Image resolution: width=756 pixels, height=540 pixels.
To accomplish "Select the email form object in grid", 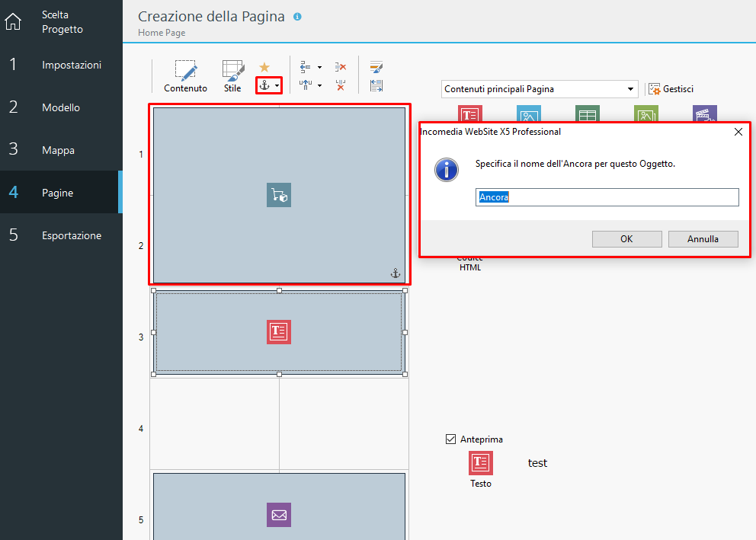I will click(x=279, y=515).
